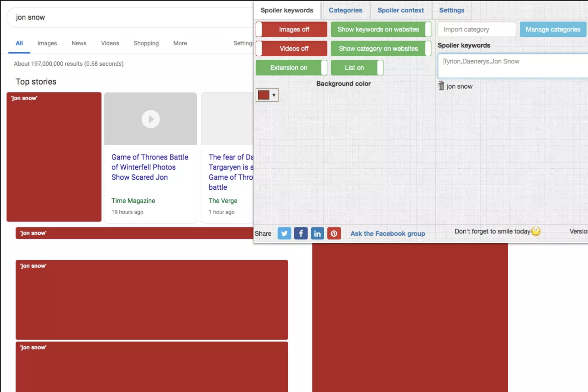Click the Manage categories button
This screenshot has height=392, width=588.
553,29
